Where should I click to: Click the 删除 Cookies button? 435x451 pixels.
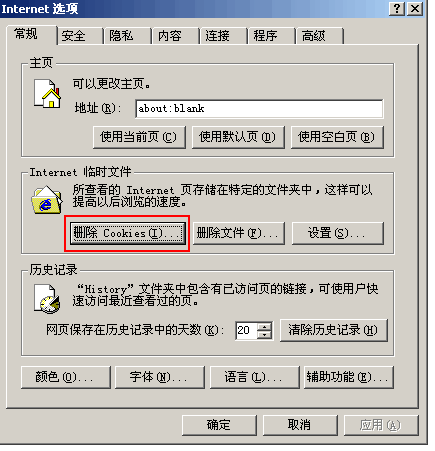click(128, 233)
